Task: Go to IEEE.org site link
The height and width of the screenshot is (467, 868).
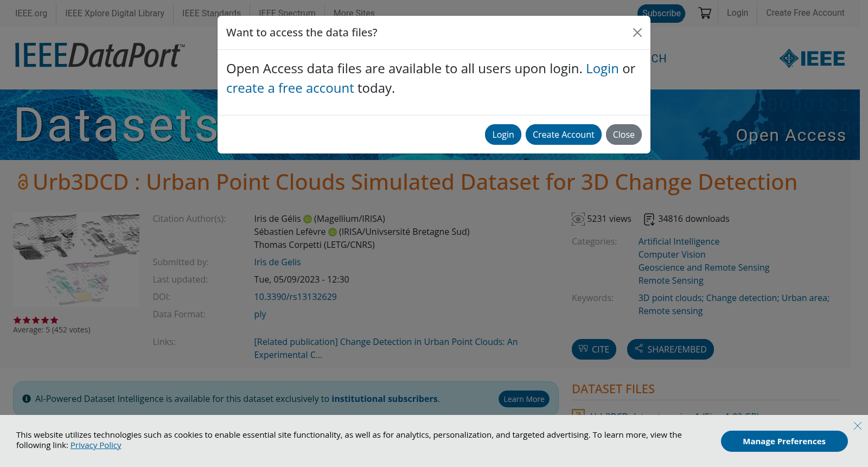Action: (x=31, y=13)
